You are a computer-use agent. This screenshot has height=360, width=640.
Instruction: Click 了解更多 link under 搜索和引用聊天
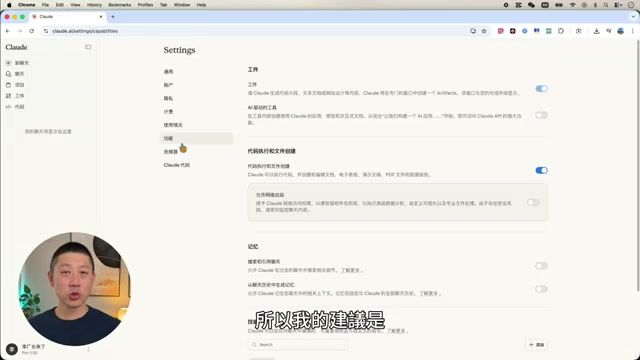pos(350,270)
